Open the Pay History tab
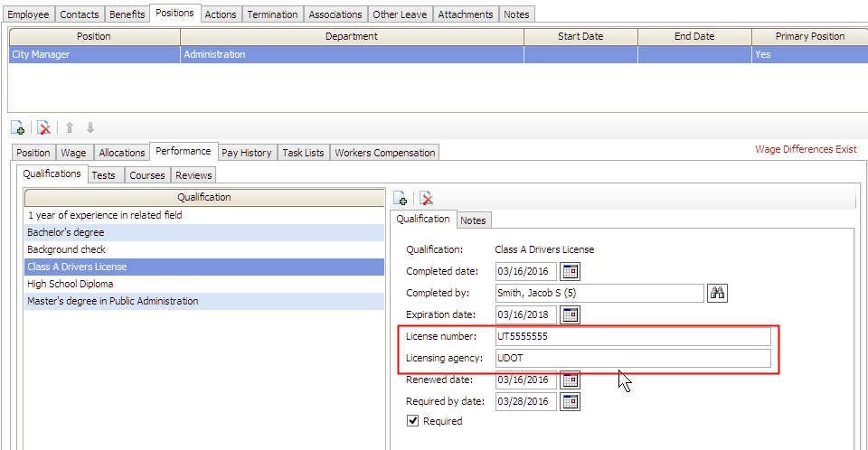The height and width of the screenshot is (450, 868). click(246, 153)
